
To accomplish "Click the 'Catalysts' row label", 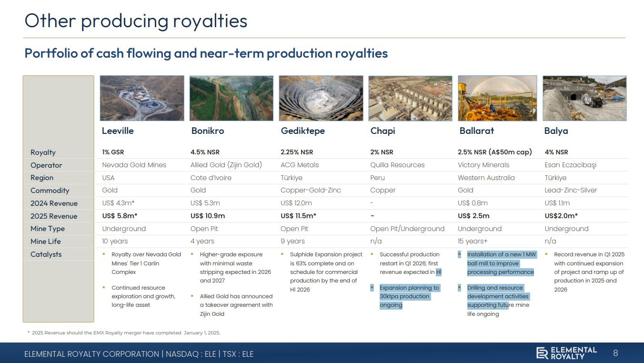I will [x=46, y=254].
